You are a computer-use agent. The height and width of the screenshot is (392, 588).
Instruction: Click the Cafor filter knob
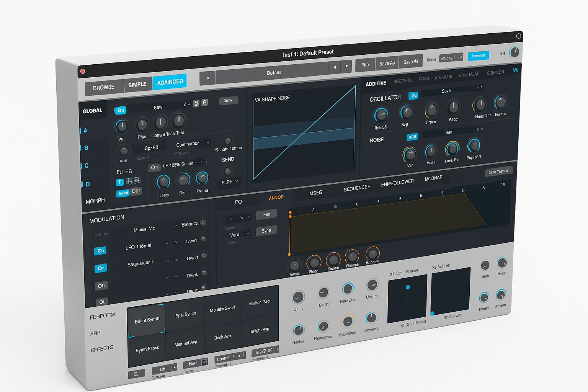[163, 181]
